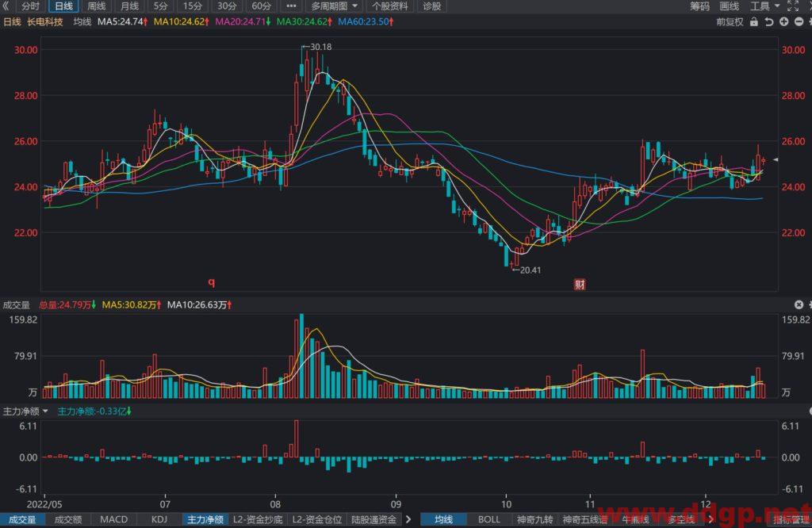Screen dimensions: 812x528
Task: Select the 神奇九转 overlay tab
Action: pos(535,520)
